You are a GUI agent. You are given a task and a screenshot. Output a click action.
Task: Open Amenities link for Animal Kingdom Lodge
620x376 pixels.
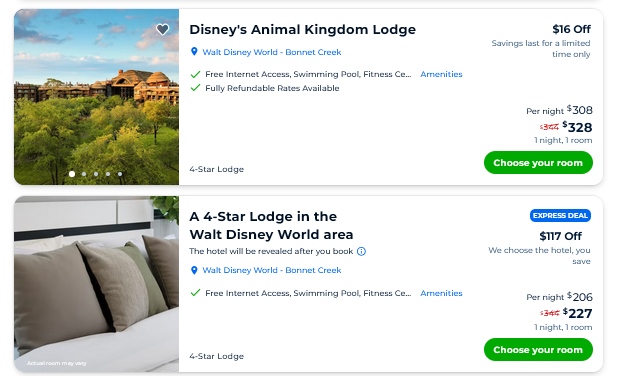pyautogui.click(x=441, y=74)
